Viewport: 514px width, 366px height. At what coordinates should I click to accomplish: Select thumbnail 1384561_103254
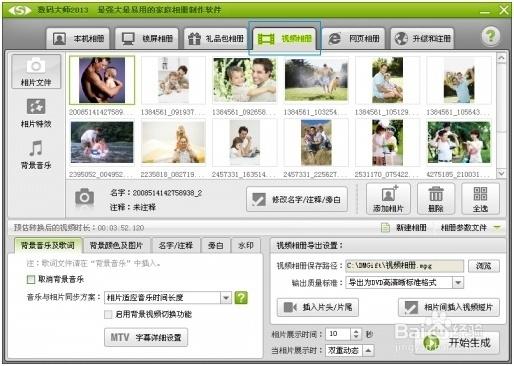(316, 80)
